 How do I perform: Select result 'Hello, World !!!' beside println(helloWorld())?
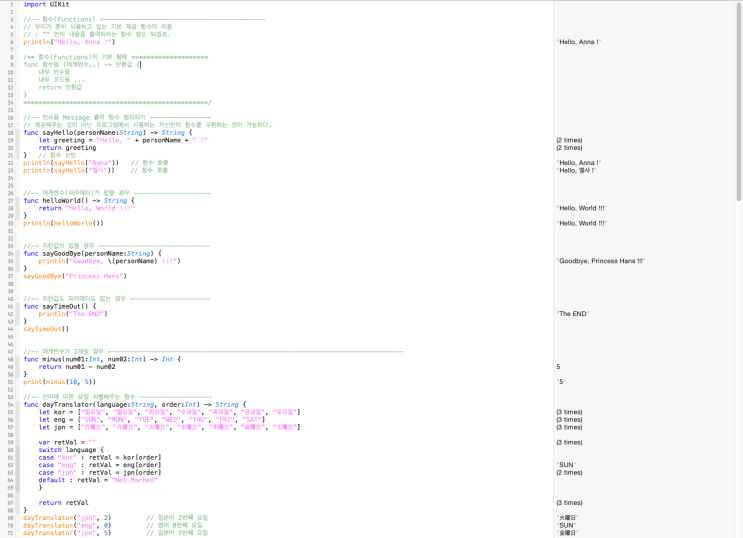point(581,223)
